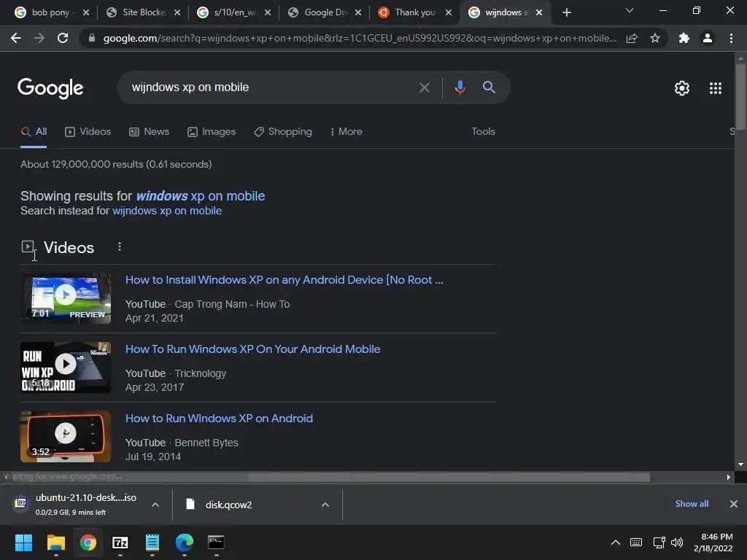The height and width of the screenshot is (560, 747).
Task: Open a new browser tab
Action: click(566, 12)
